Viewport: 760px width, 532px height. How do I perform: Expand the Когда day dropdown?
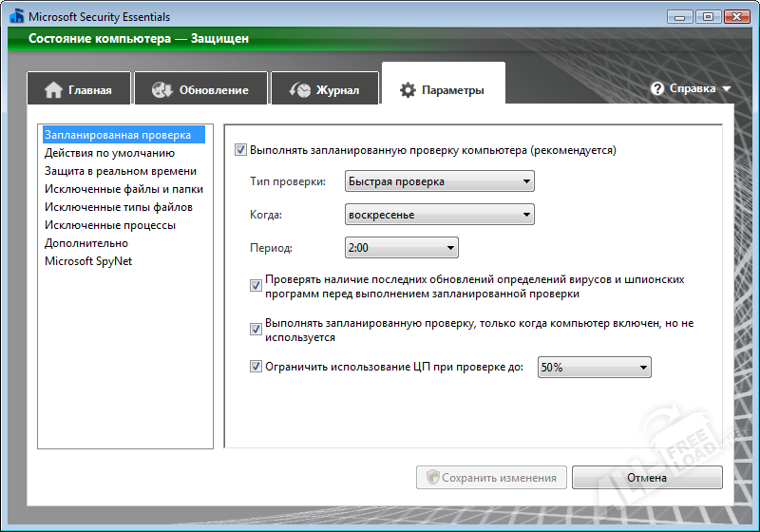pos(439,215)
